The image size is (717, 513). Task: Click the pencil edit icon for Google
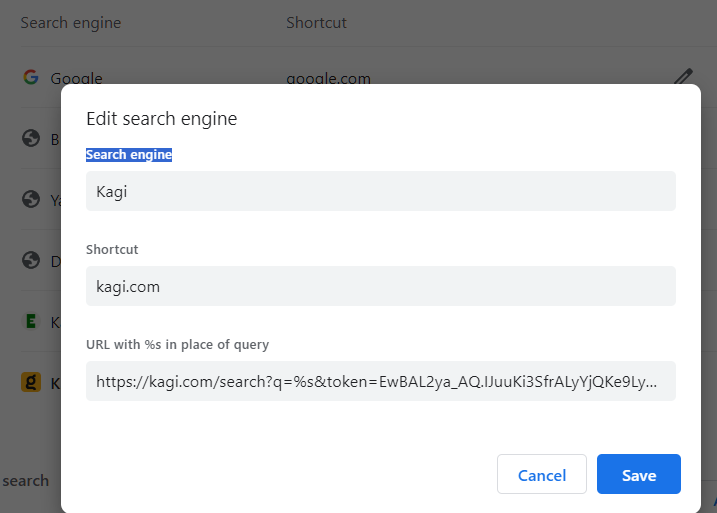(x=683, y=76)
